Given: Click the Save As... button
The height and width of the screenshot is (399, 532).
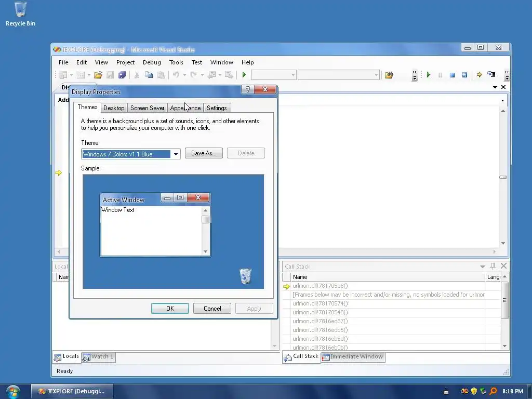Looking at the screenshot, I should pos(204,153).
